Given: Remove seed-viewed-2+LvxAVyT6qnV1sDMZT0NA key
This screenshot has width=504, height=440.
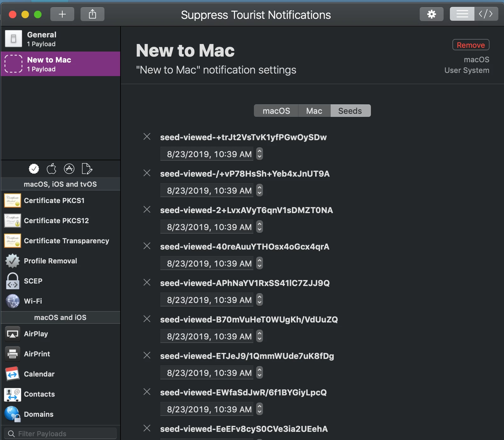Looking at the screenshot, I should click(x=147, y=209).
